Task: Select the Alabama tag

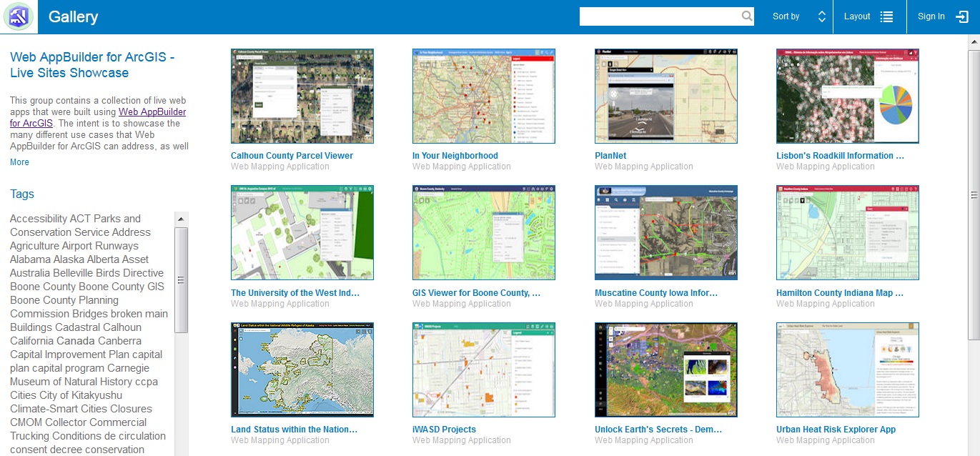Action: pyautogui.click(x=30, y=259)
